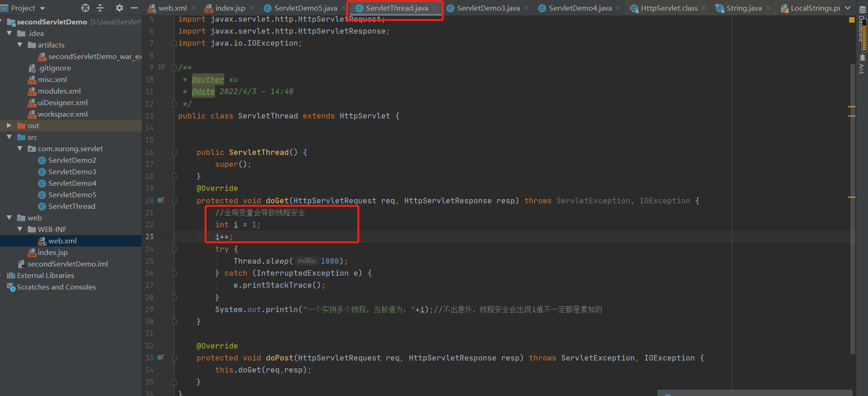Hide the Project panel with minus icon
Viewport: 868px width, 396px height.
pos(134,8)
